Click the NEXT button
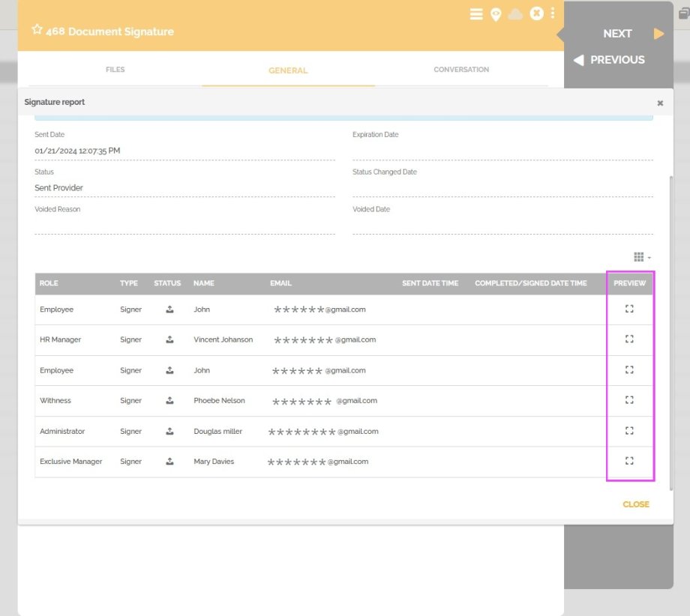 coord(617,33)
